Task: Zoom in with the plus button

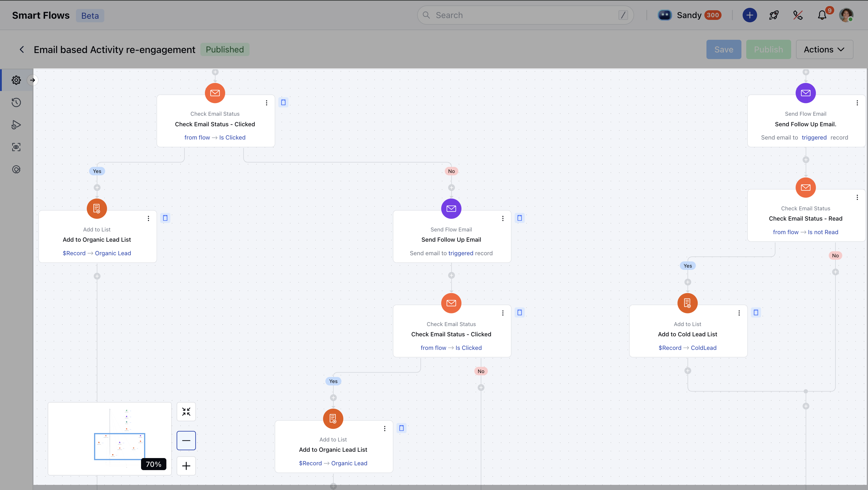Action: point(186,466)
